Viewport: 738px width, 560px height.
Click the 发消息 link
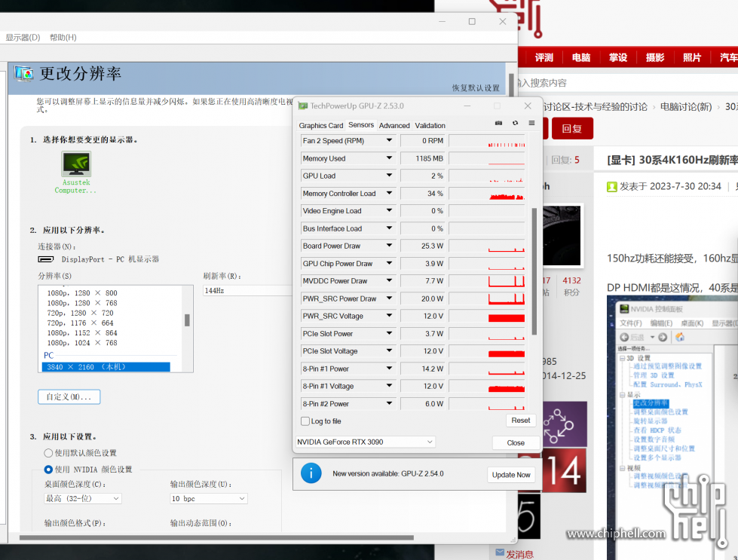point(519,555)
